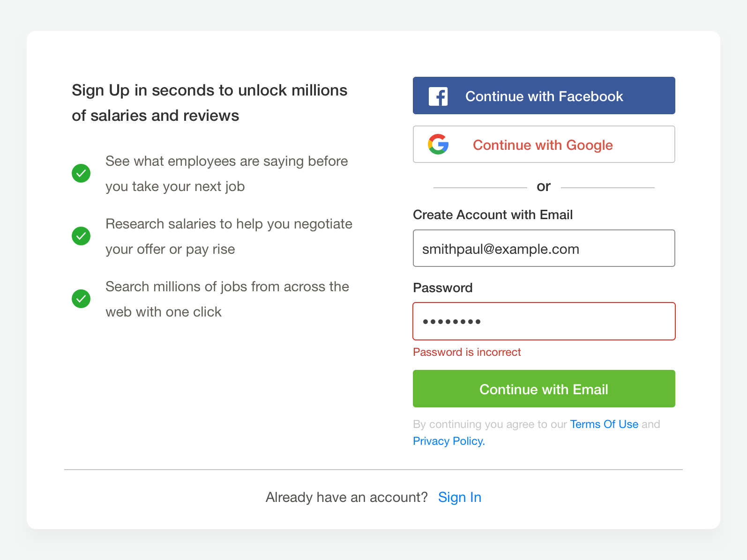Click into the red-outlined Password field
This screenshot has width=747, height=560.
coord(544,321)
